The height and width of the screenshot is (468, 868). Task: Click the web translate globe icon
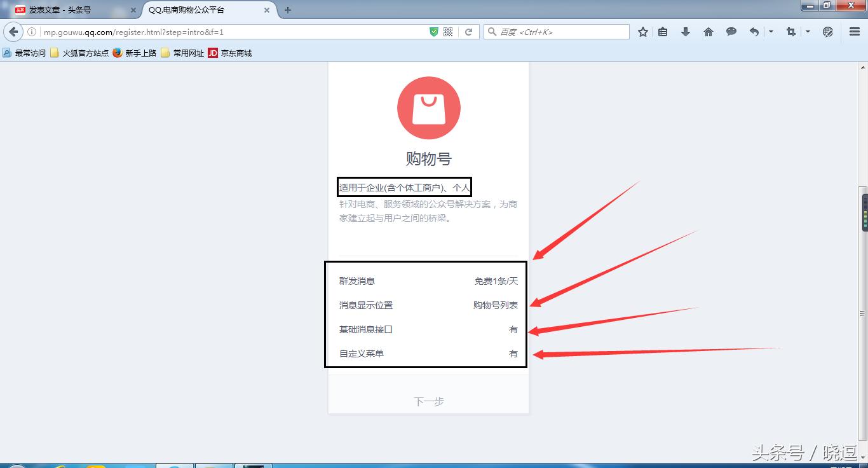point(827,31)
